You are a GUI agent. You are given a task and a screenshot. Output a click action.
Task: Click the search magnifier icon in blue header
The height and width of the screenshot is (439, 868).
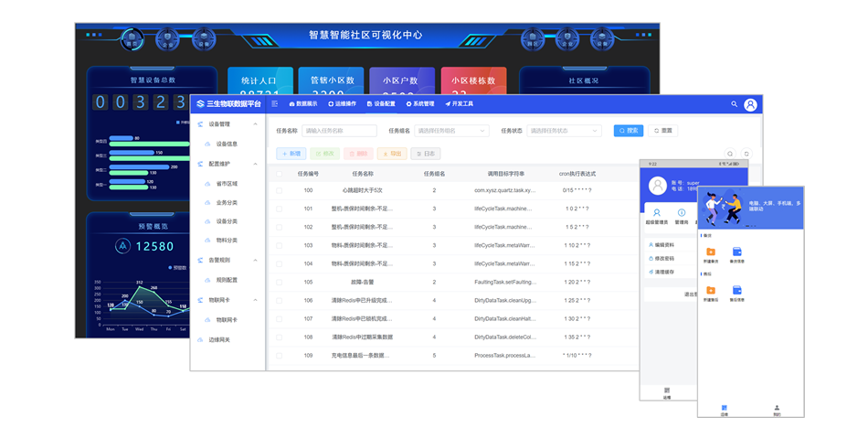734,104
